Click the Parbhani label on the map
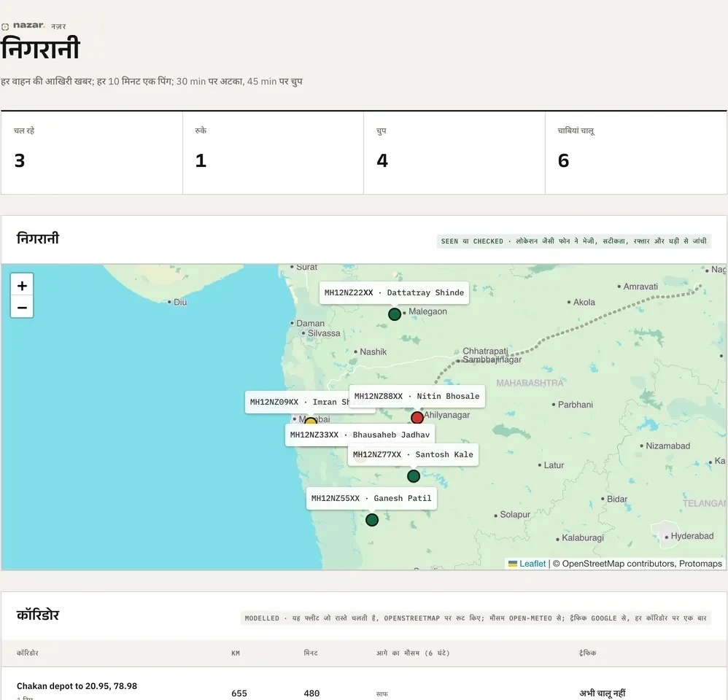Screen dimensions: 728x700 [576, 405]
